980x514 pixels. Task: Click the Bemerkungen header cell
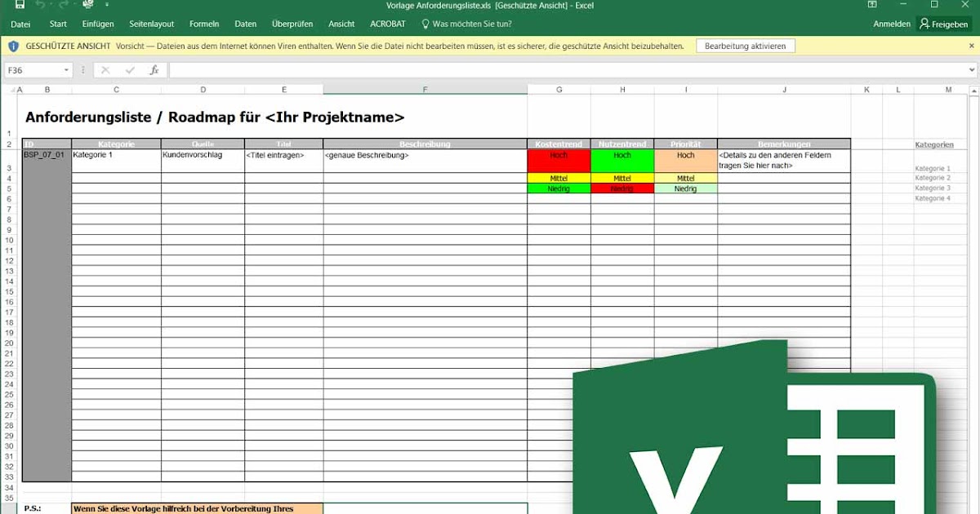pyautogui.click(x=784, y=144)
